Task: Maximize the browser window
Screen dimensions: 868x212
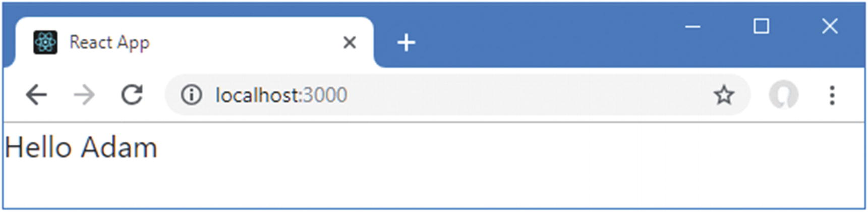Action: click(x=761, y=26)
